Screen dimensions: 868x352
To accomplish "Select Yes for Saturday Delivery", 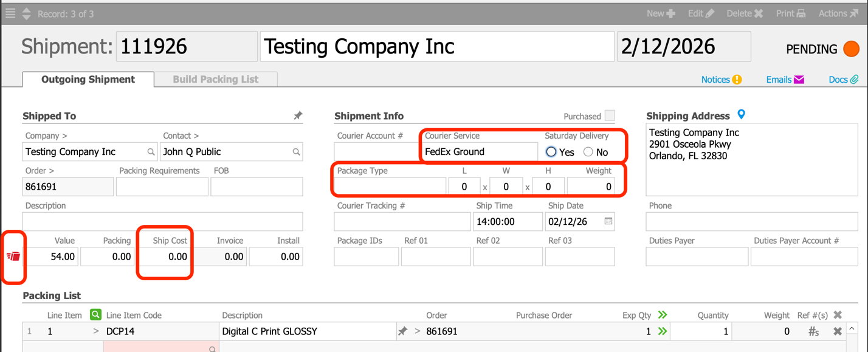I will coord(551,152).
